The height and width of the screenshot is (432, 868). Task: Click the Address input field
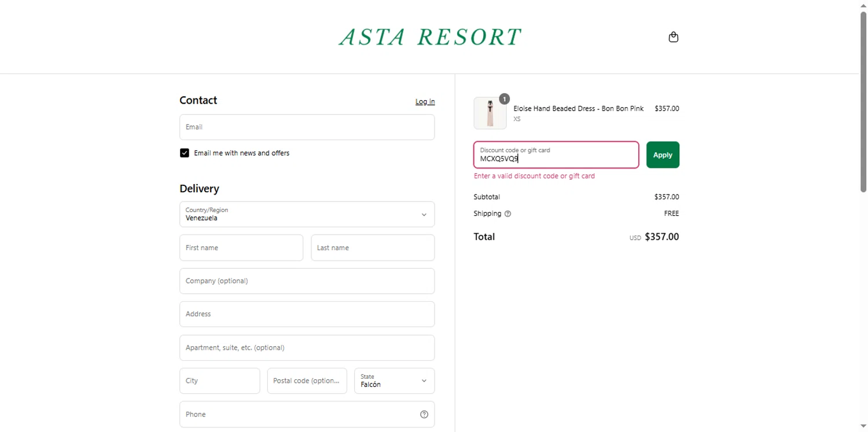(x=307, y=314)
